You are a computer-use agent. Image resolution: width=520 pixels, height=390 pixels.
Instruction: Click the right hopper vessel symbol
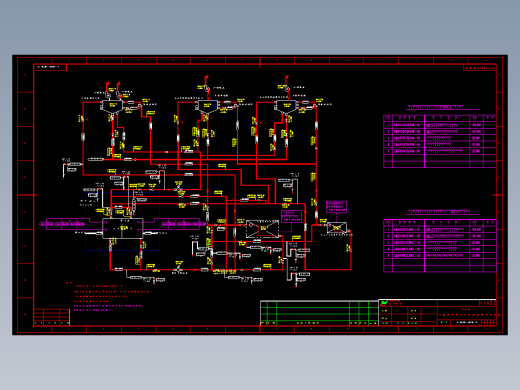(x=286, y=107)
